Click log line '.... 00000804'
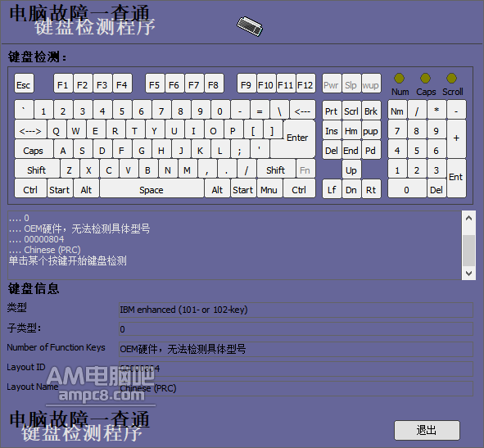This screenshot has width=484, height=448. [36, 239]
